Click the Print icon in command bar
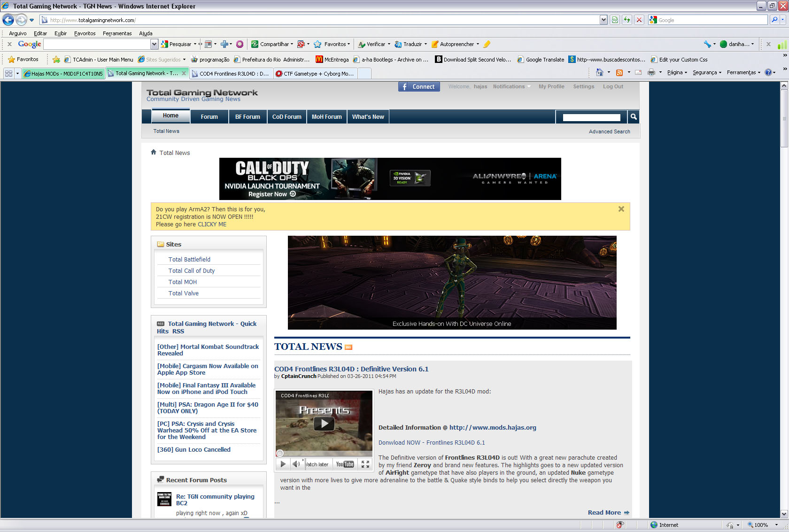The height and width of the screenshot is (532, 789). tap(651, 72)
